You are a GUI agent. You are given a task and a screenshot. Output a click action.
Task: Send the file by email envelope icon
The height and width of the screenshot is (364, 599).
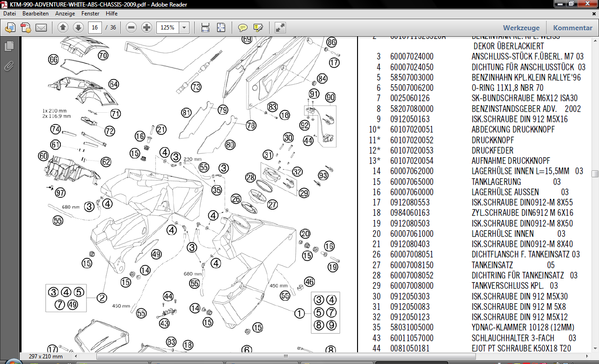(x=41, y=28)
